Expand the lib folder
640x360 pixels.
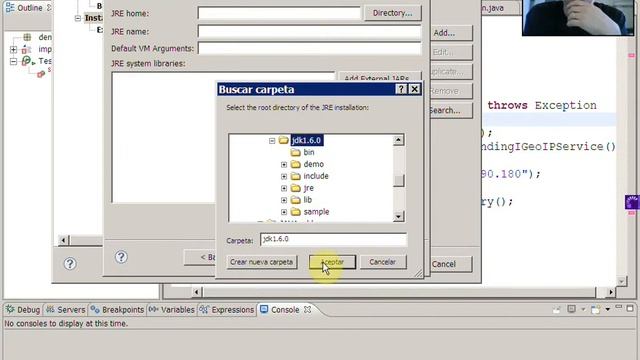[284, 200]
